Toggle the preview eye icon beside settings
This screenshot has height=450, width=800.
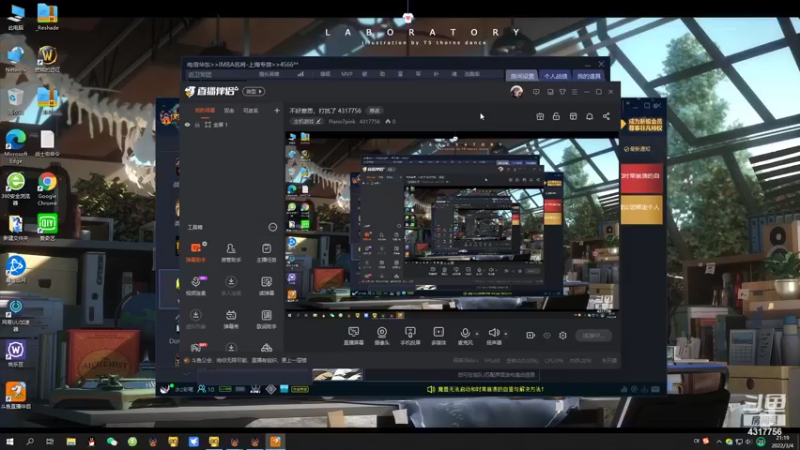(546, 335)
